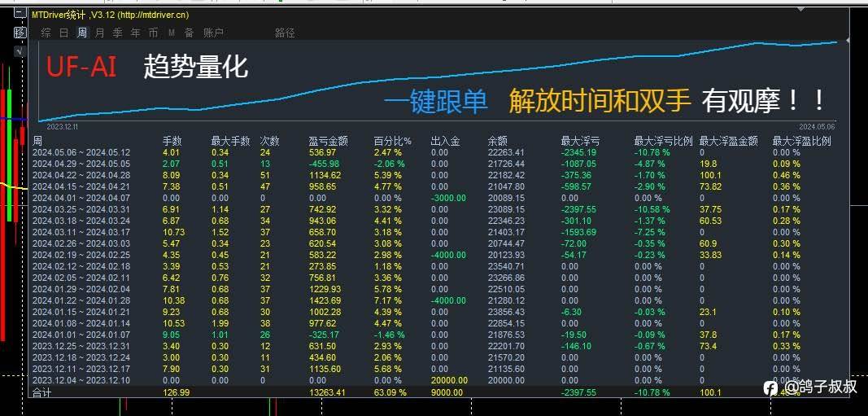Switch to the 备 comment tab
The height and width of the screenshot is (416, 868).
pos(190,33)
